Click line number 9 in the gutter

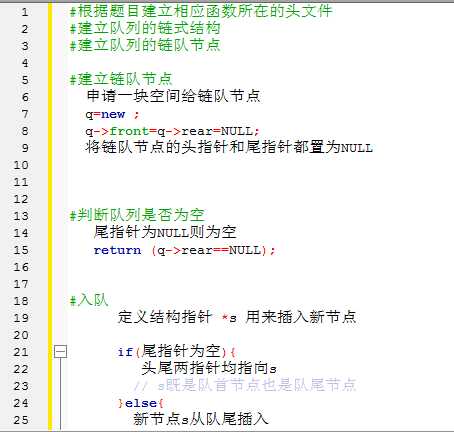point(25,148)
